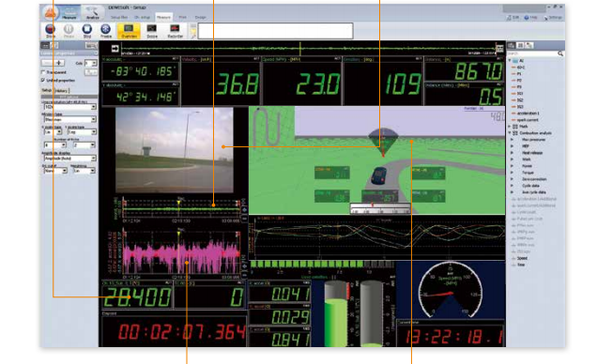Image resolution: width=597 pixels, height=364 pixels.
Task: Open the Ch. setup tab
Action: coord(142,17)
